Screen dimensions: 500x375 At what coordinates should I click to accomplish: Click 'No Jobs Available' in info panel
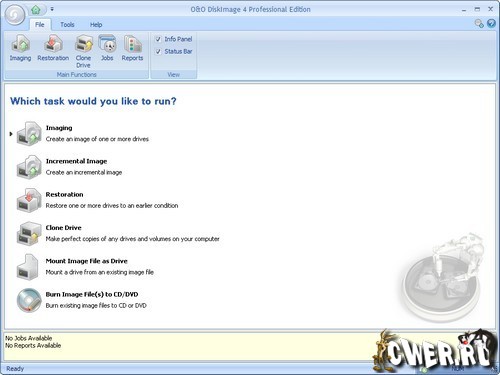pyautogui.click(x=29, y=338)
